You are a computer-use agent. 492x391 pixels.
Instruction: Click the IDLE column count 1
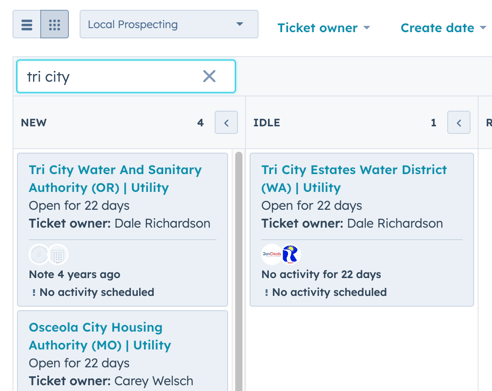433,123
